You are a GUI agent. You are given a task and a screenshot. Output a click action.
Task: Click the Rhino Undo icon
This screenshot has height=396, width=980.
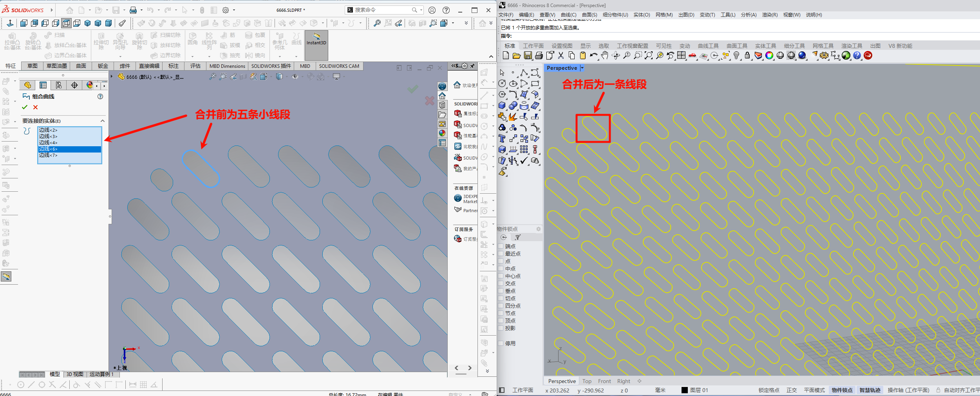click(593, 56)
